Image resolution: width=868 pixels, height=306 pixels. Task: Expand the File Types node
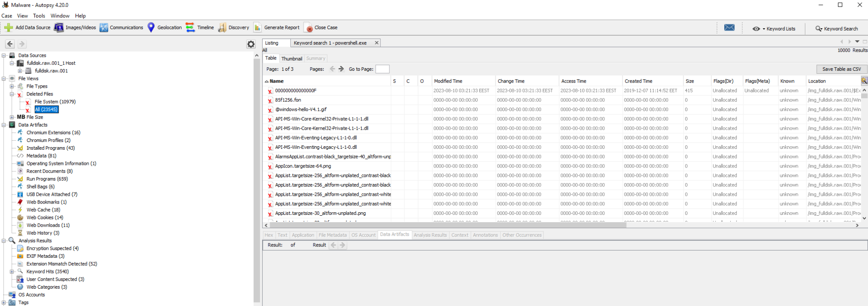tap(12, 86)
